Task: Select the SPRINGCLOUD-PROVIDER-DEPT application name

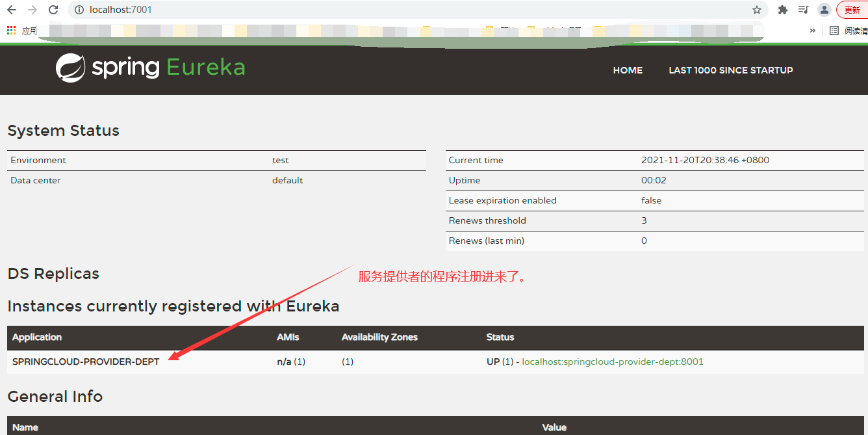Action: (x=86, y=362)
